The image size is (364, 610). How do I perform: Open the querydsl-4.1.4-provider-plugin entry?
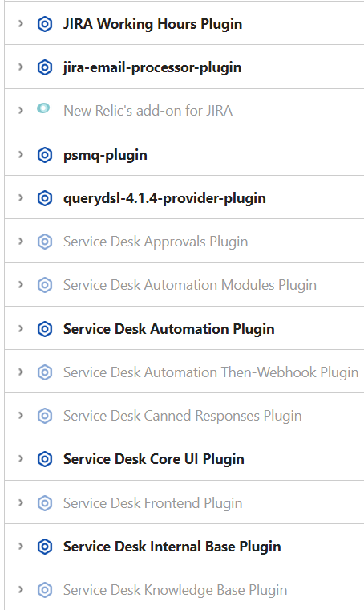pyautogui.click(x=164, y=198)
